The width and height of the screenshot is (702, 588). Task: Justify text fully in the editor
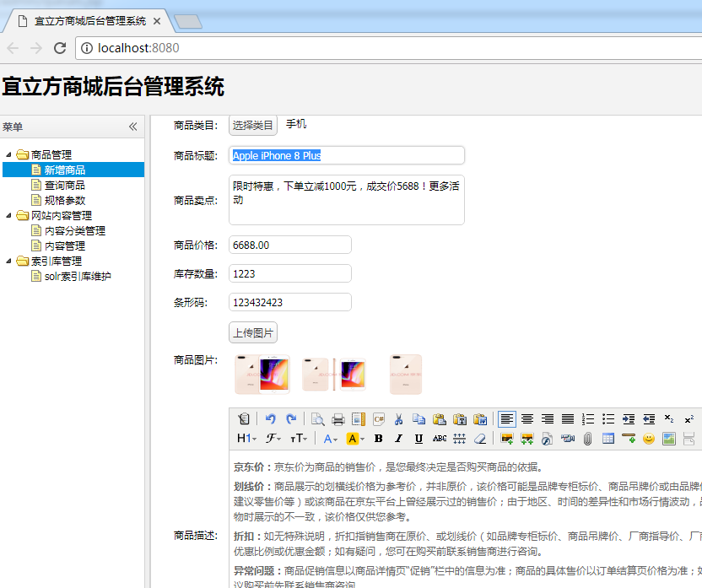[568, 418]
